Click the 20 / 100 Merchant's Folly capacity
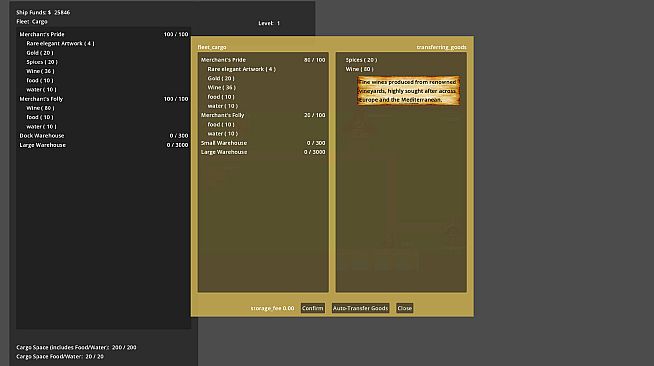This screenshot has width=654, height=366. pyautogui.click(x=314, y=115)
